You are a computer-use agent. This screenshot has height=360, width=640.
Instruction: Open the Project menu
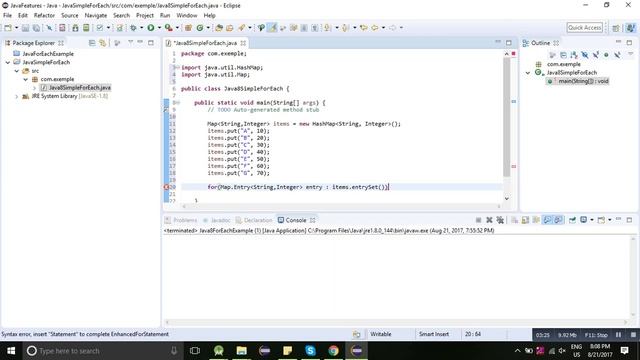point(145,16)
